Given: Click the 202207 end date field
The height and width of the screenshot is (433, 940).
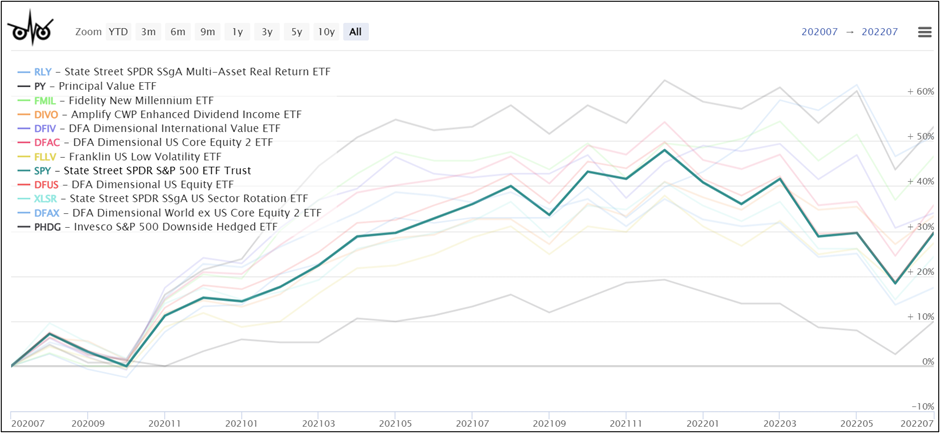Looking at the screenshot, I should [x=879, y=32].
